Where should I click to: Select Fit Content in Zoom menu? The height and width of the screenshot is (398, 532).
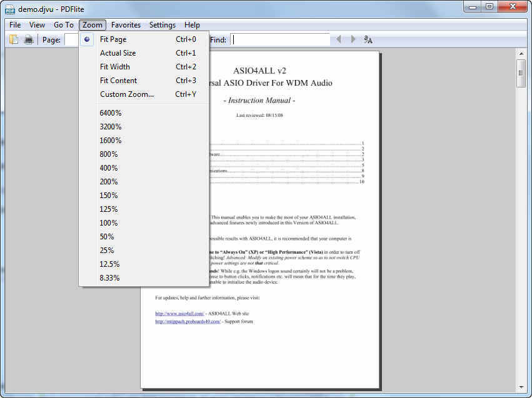tap(144, 81)
